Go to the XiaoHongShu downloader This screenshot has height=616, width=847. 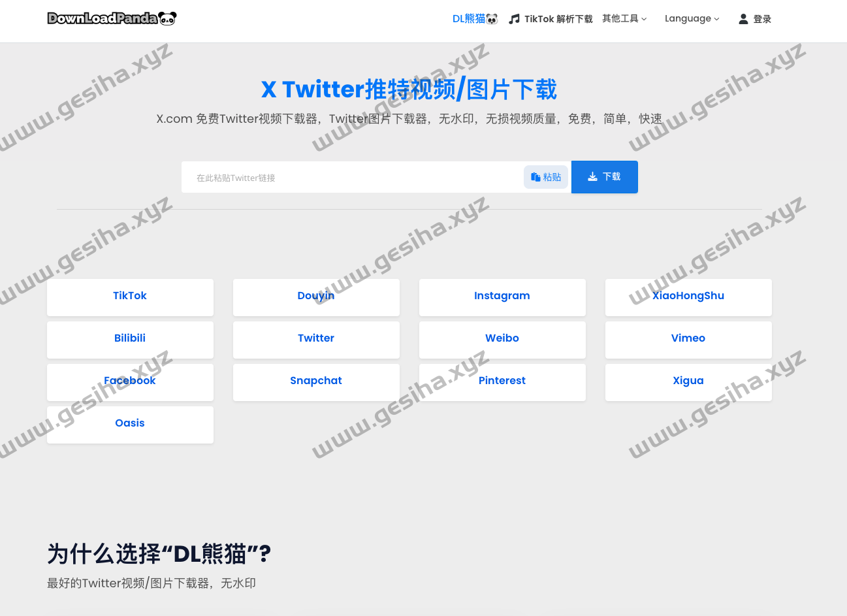point(688,296)
